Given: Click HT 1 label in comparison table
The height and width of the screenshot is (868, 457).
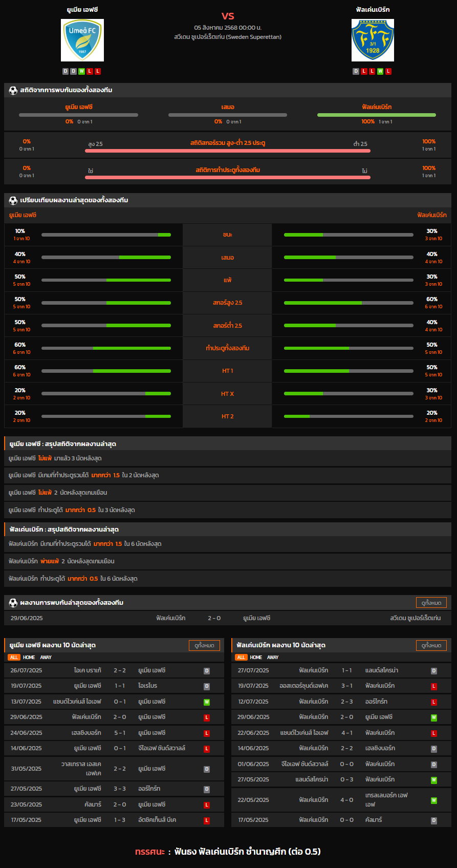Looking at the screenshot, I should [227, 371].
